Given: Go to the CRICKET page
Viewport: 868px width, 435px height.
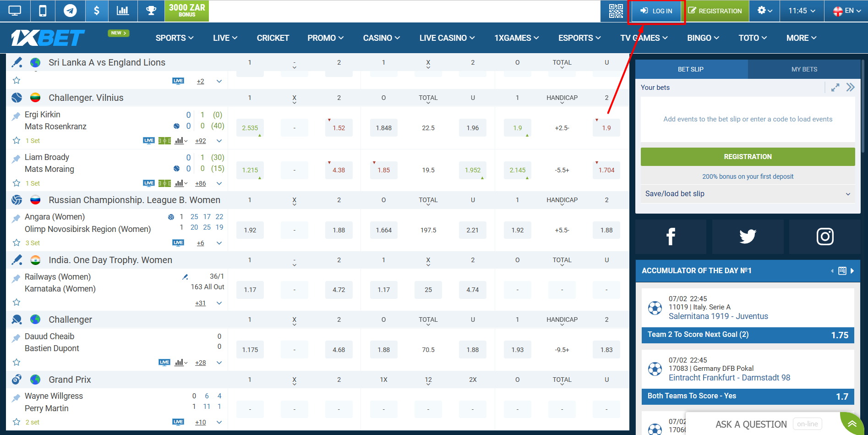Looking at the screenshot, I should [x=273, y=38].
